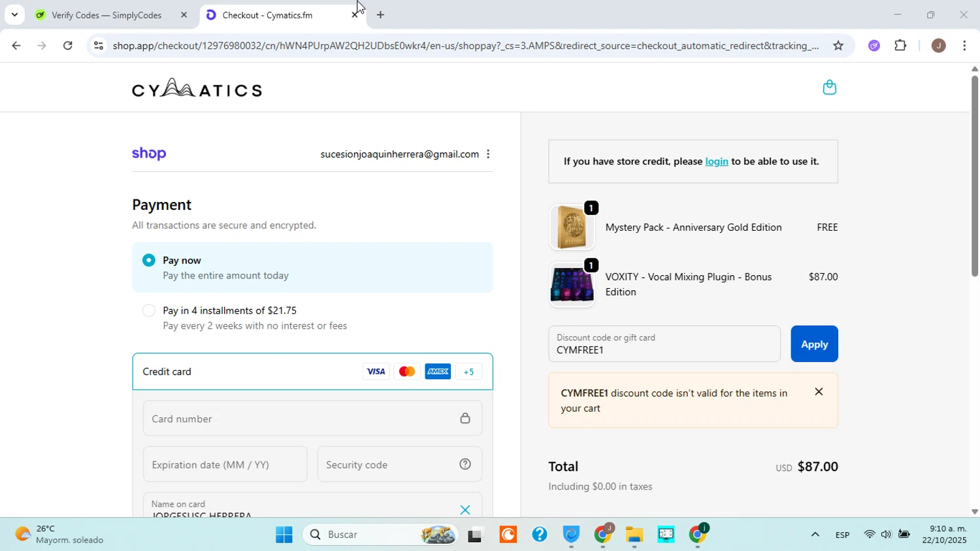Click the lock icon in card number field
980x551 pixels.
tap(465, 418)
